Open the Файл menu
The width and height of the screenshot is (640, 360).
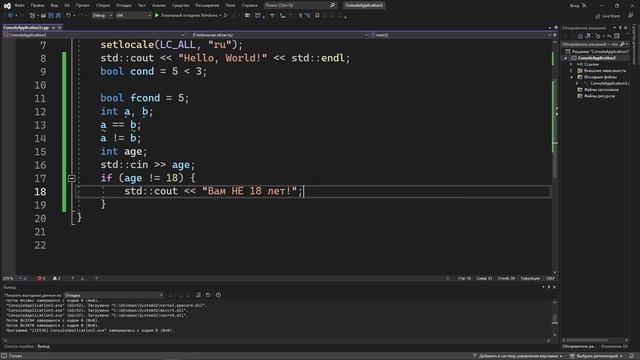coord(20,5)
